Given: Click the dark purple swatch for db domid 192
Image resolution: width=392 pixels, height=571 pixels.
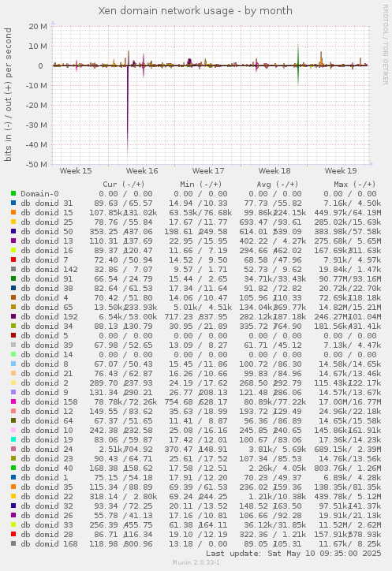Looking at the screenshot, I should (13, 317).
